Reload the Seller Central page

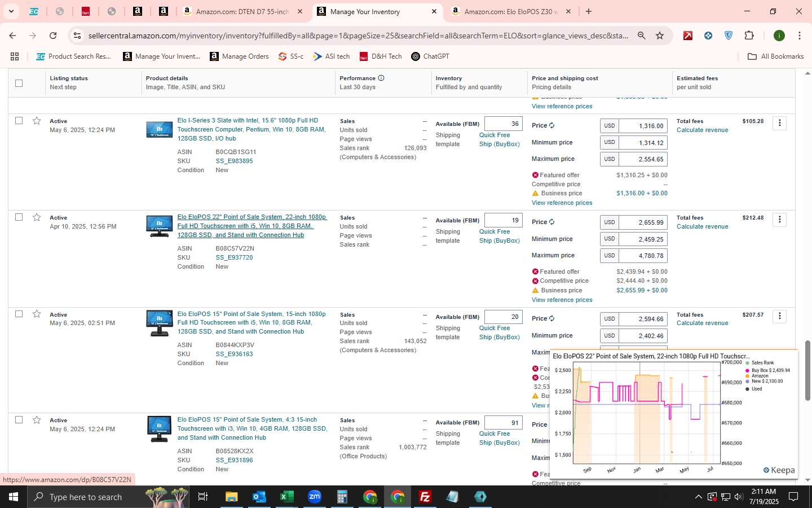coord(53,36)
